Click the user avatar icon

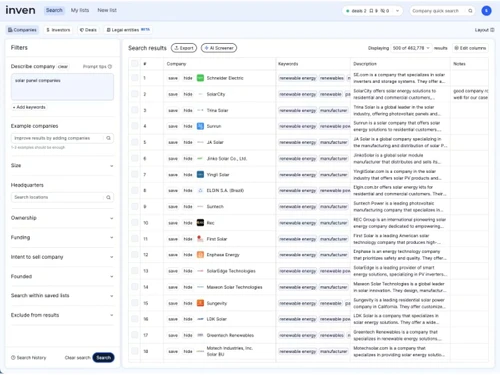(x=486, y=11)
